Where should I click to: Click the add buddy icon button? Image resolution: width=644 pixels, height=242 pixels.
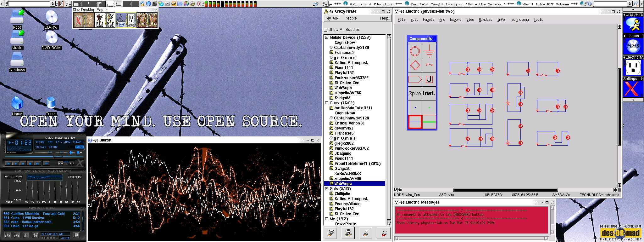pyautogui.click(x=366, y=233)
